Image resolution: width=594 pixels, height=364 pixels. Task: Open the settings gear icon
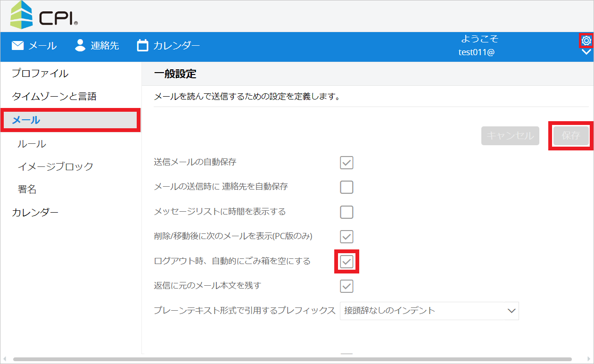[586, 41]
